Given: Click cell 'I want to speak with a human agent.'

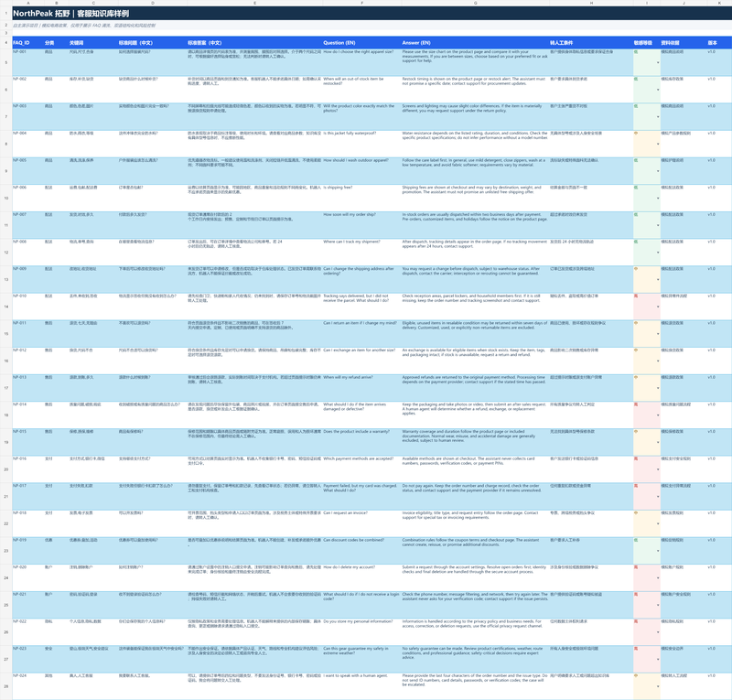Looking at the screenshot, I should (x=361, y=686).
